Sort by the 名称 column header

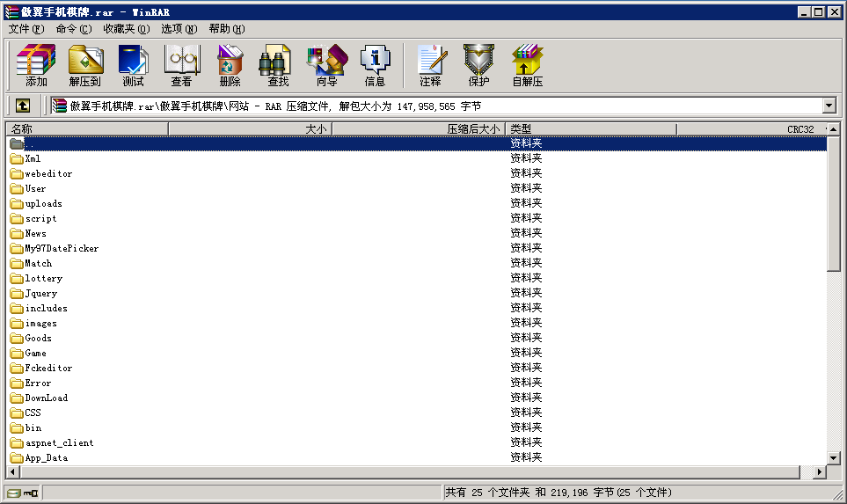(x=86, y=129)
